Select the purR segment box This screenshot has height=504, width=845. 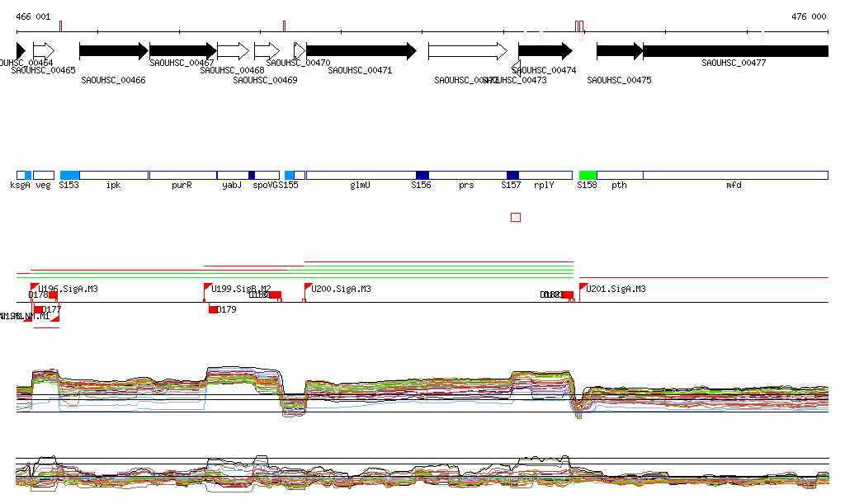183,176
